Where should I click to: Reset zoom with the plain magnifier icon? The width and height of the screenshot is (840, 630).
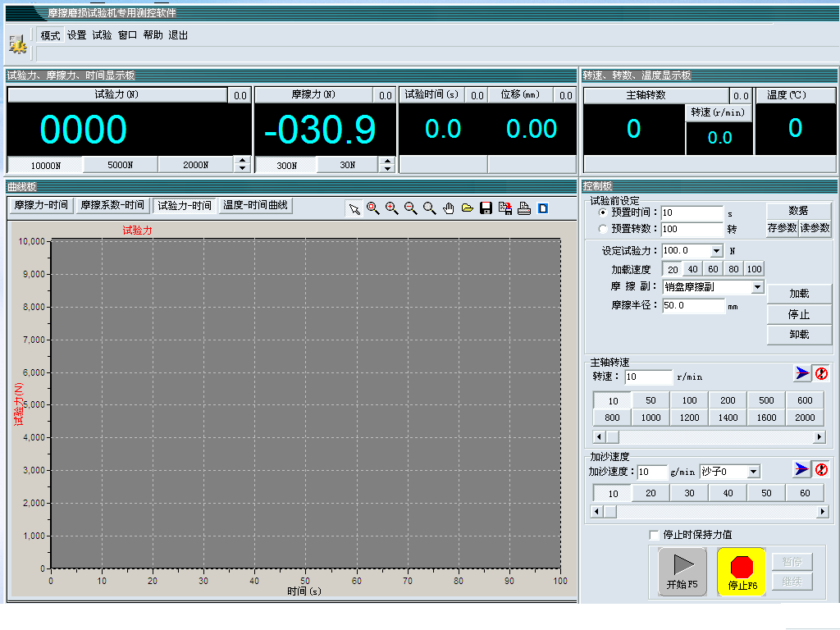click(x=429, y=208)
